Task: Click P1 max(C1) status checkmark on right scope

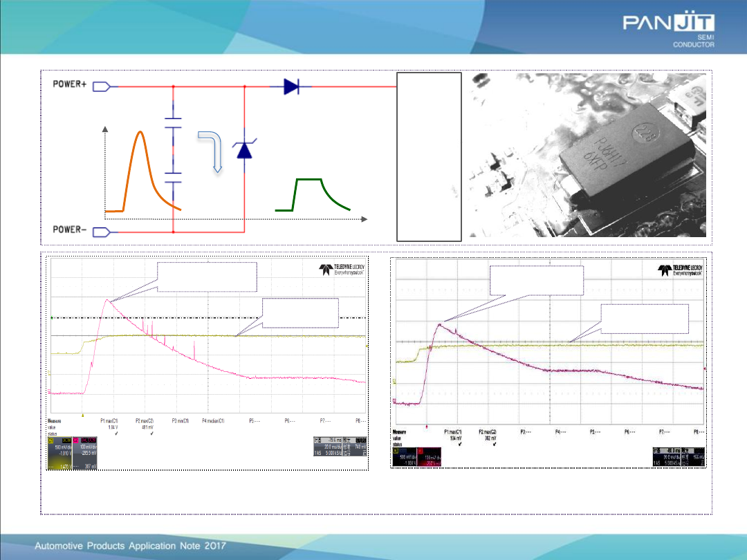Action: click(459, 445)
